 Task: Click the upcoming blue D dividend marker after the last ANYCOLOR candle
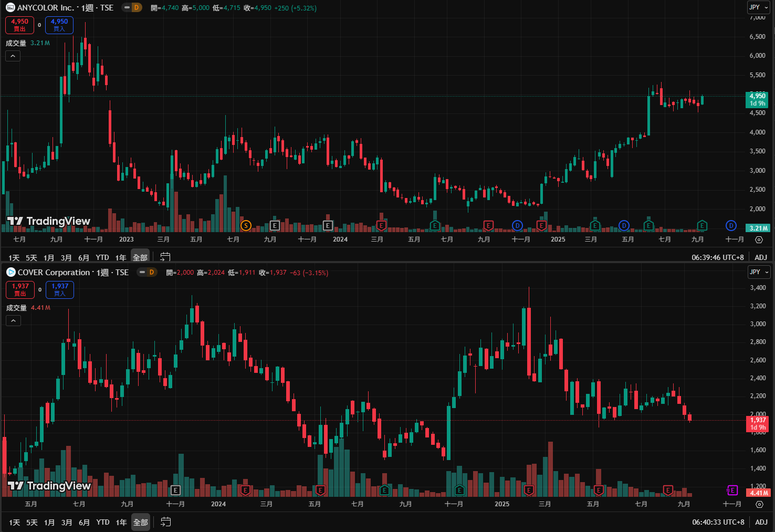pyautogui.click(x=731, y=225)
